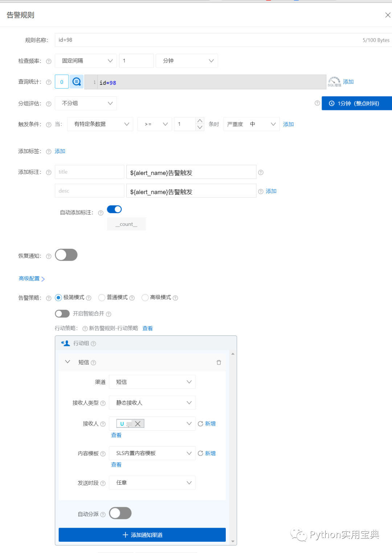Click 添加 link after severity dropdown

point(289,124)
